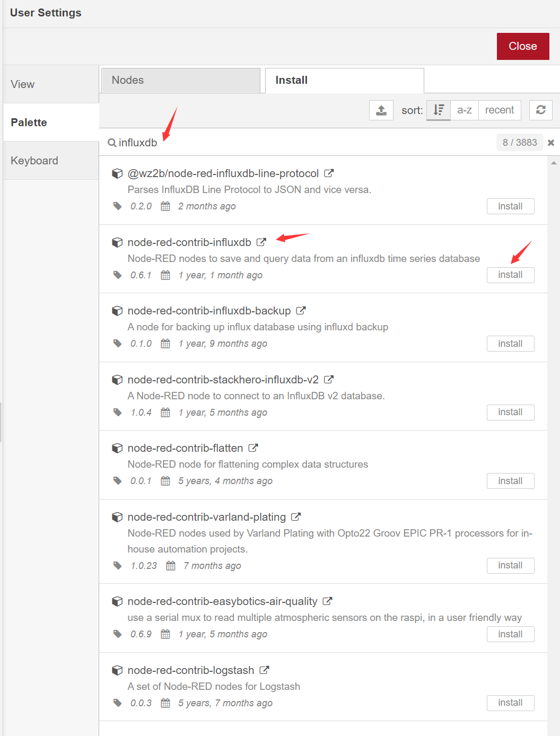Click package icon of node-red-contrib-influxdb-backup
560x736 pixels.
click(x=117, y=311)
